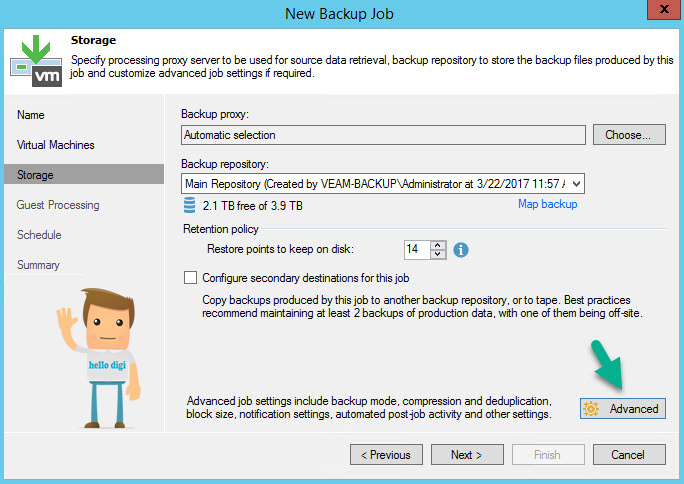684x484 pixels.
Task: Go to the Virtual Machines step
Action: click(x=55, y=145)
